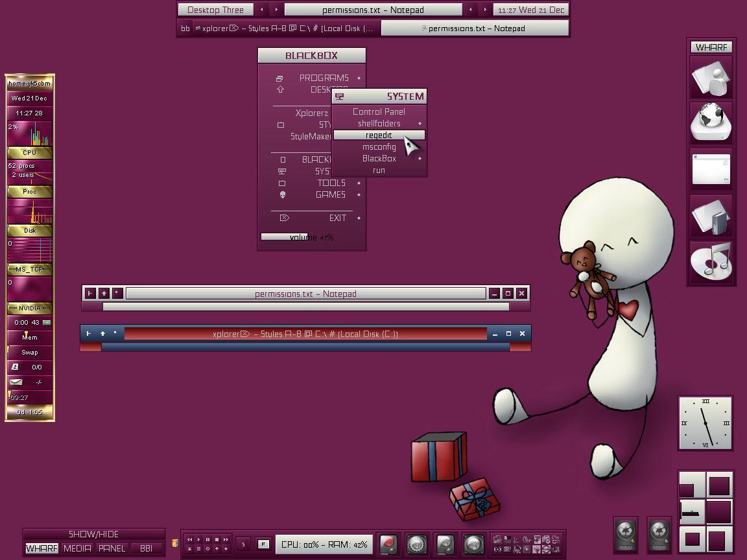Choose run in SYSTEM menu

click(x=379, y=170)
